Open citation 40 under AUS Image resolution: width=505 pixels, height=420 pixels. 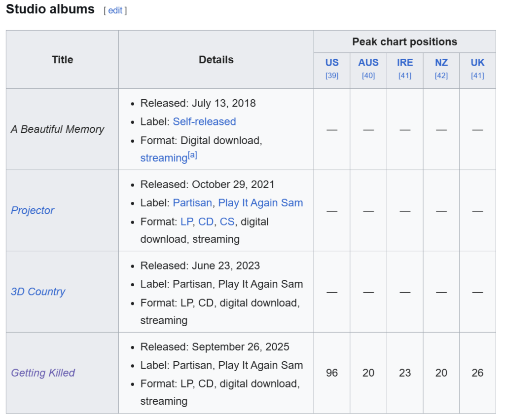[368, 76]
